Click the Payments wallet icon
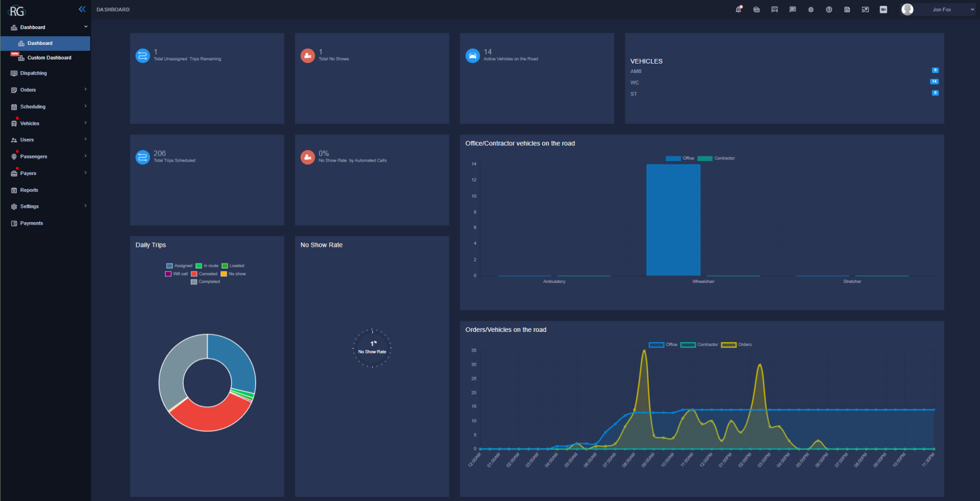 [14, 223]
